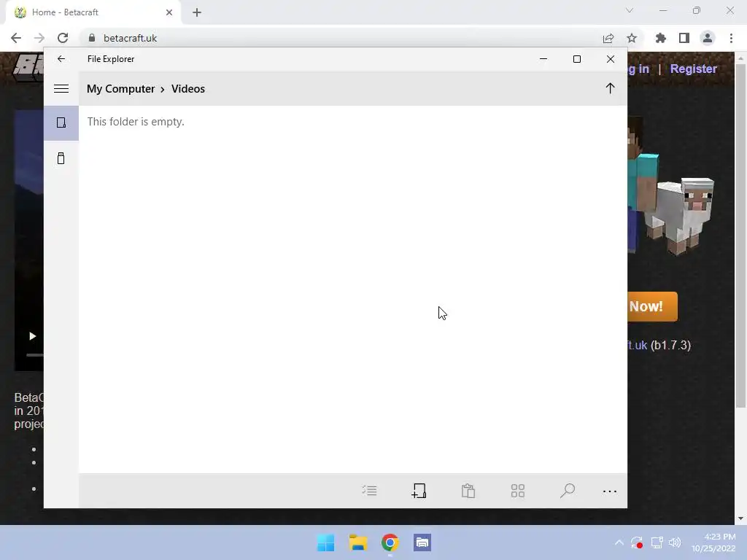The height and width of the screenshot is (560, 747).
Task: Open a new Chrome tab
Action: click(197, 12)
